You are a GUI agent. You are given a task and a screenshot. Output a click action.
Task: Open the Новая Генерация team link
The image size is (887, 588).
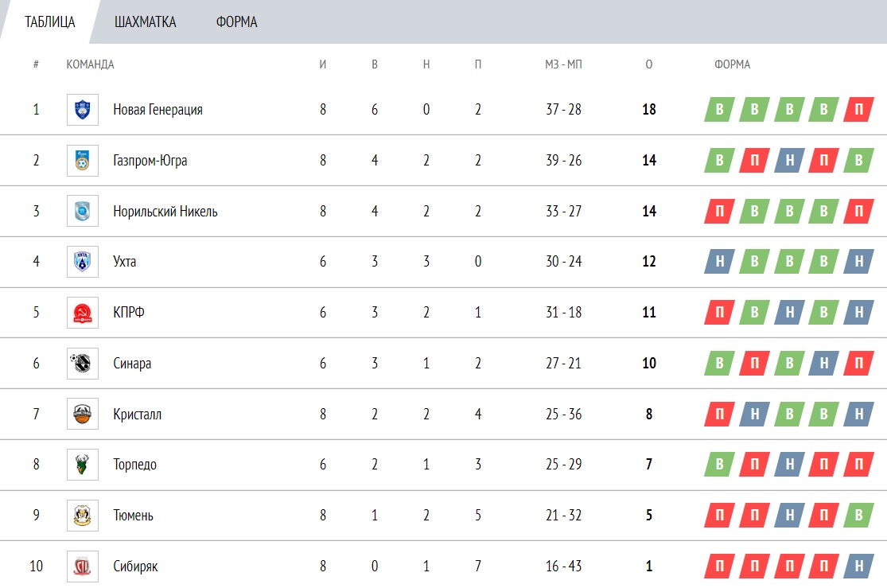[158, 110]
